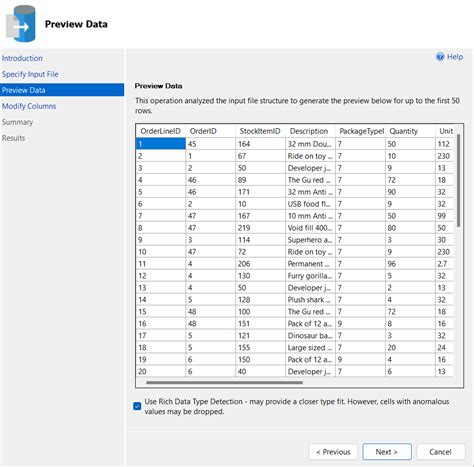Select the Preview Data step
Image resolution: width=474 pixels, height=467 pixels.
coord(62,90)
